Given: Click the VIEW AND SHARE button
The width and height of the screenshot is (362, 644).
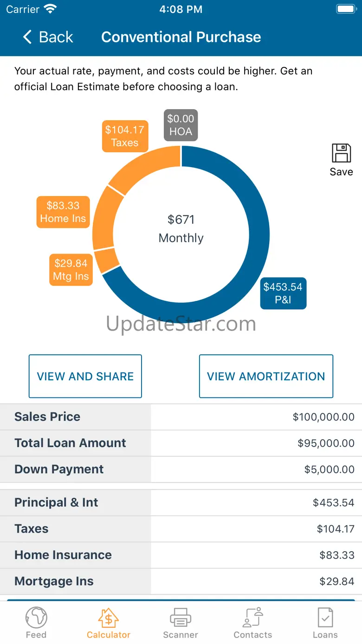Looking at the screenshot, I should [85, 376].
